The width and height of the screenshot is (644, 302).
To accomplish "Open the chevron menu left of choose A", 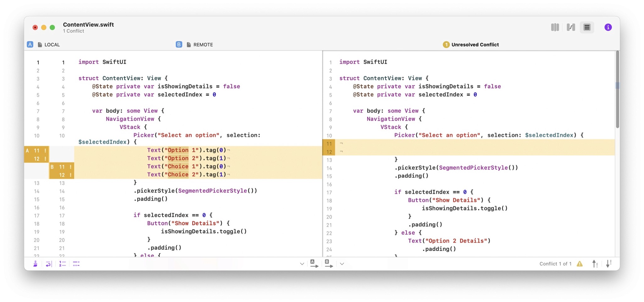I will coord(302,264).
